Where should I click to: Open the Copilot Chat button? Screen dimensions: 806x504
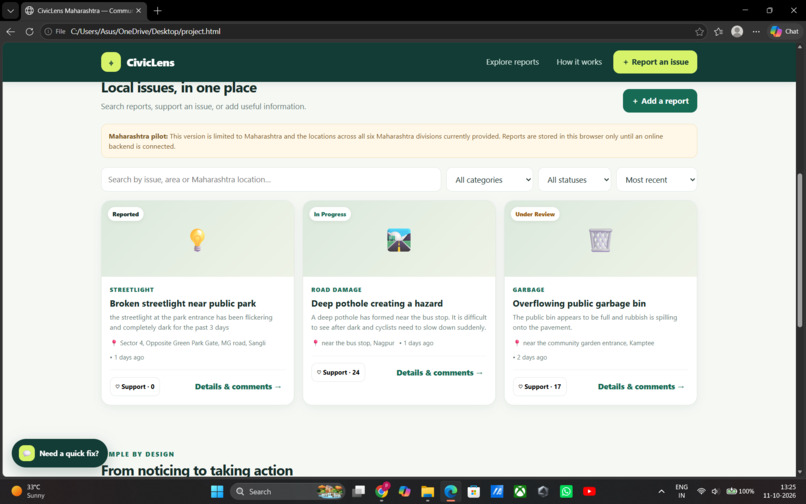pyautogui.click(x=784, y=31)
